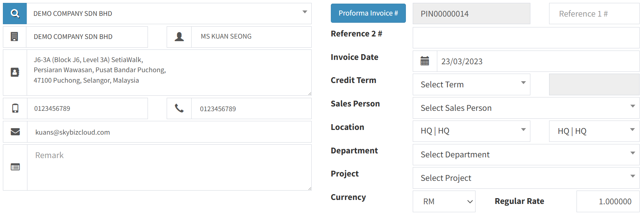
Task: Expand the Select Department dropdown
Action: tap(526, 154)
